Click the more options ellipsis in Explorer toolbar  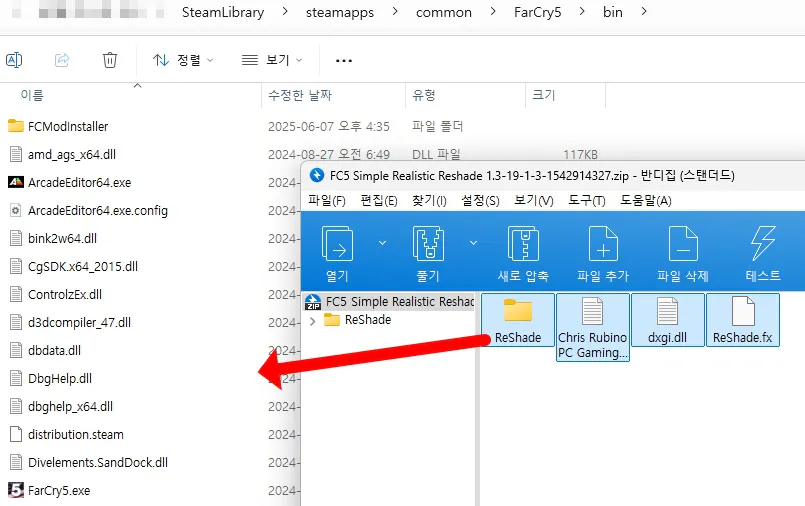coord(343,60)
